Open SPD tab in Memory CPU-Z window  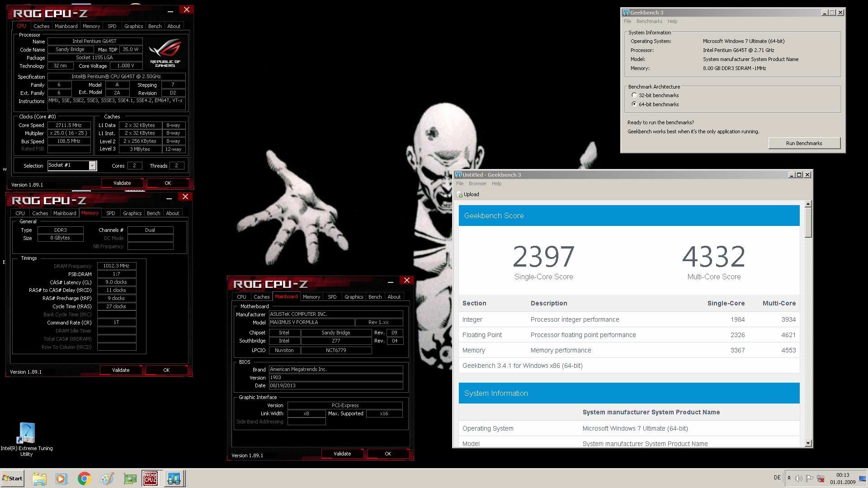111,213
